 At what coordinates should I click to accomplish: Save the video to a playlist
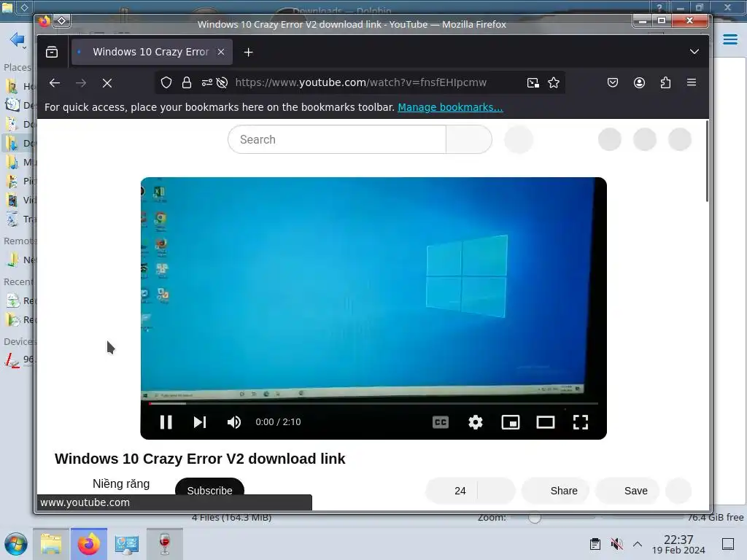coord(627,491)
